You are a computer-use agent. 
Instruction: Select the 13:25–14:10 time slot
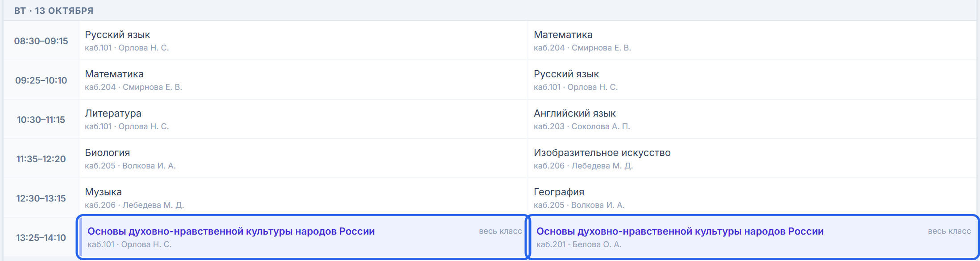[41, 237]
